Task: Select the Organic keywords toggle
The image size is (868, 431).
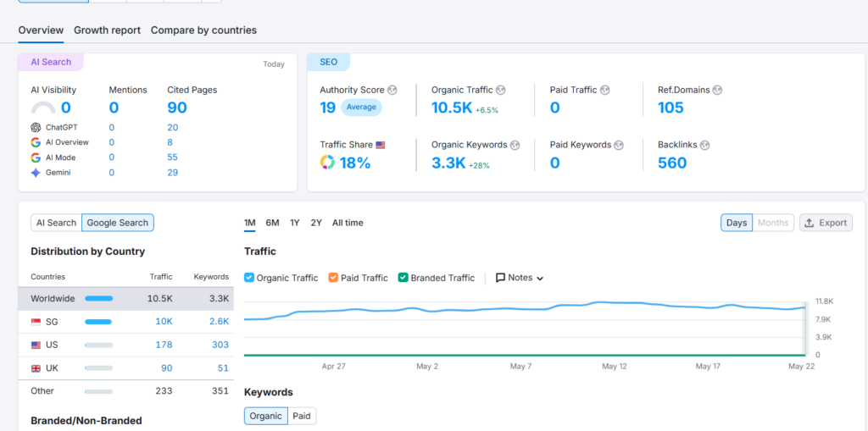Action: (x=265, y=416)
